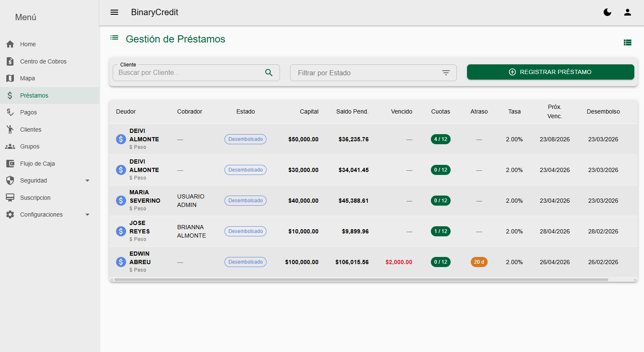Open the user account icon
Viewport: 644px width, 352px height.
(628, 12)
